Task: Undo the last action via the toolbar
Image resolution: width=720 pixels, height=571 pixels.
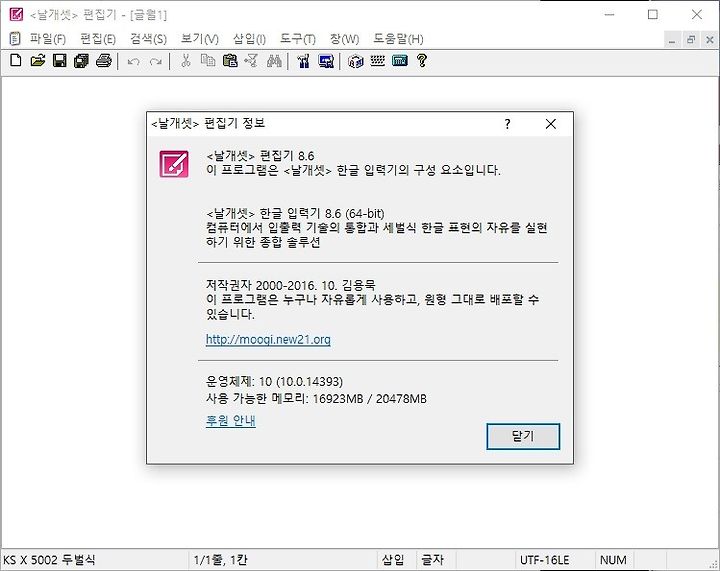Action: (134, 61)
